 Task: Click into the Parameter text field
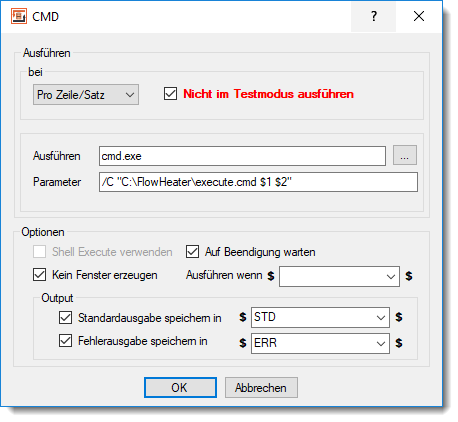click(x=258, y=182)
